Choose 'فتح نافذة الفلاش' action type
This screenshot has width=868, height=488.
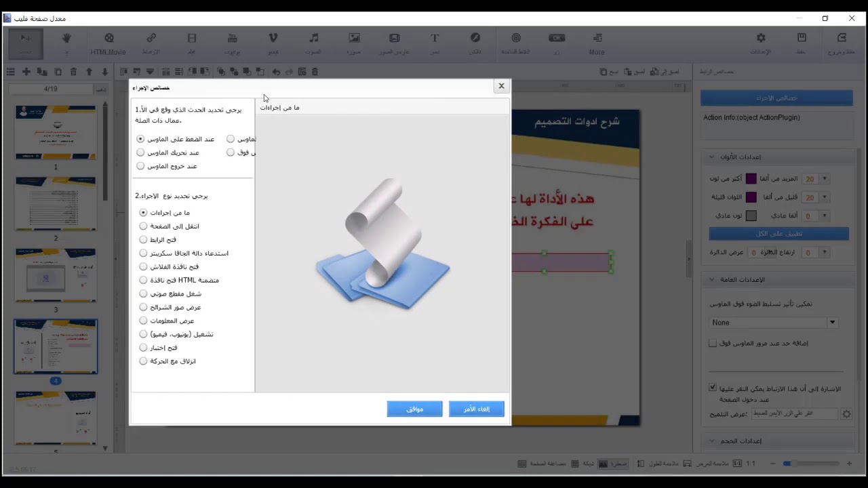coord(143,267)
